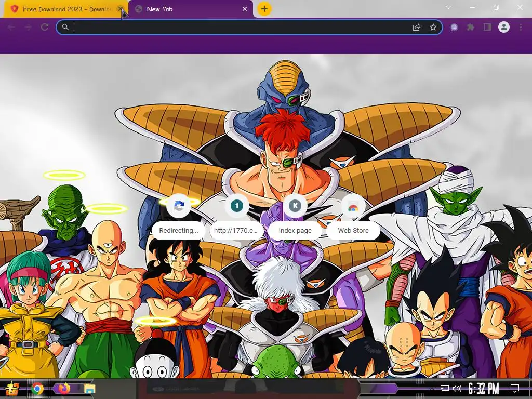Open the volume control in tray

coord(457,389)
